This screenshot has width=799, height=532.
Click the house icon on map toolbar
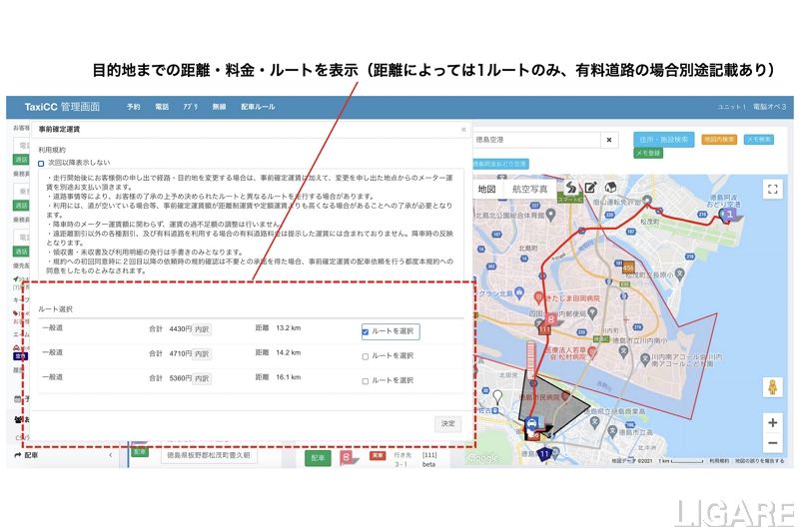(608, 188)
